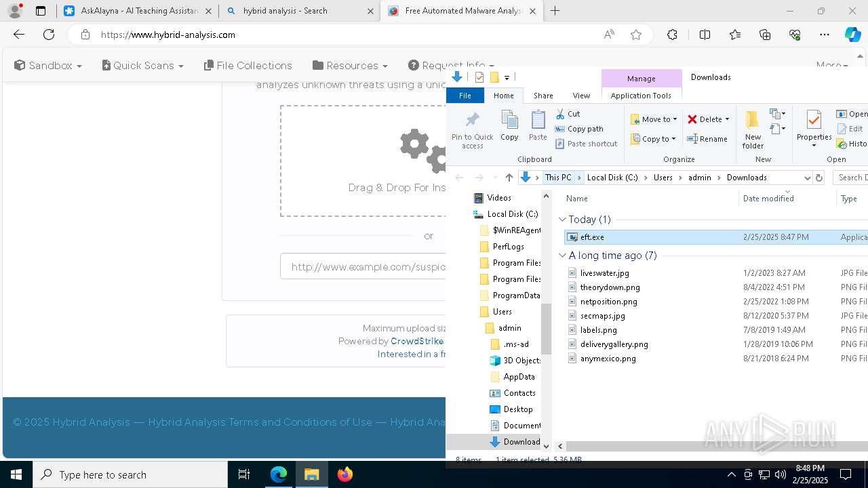Image resolution: width=868 pixels, height=488 pixels.
Task: Open address bar history dropdown
Action: [807, 178]
